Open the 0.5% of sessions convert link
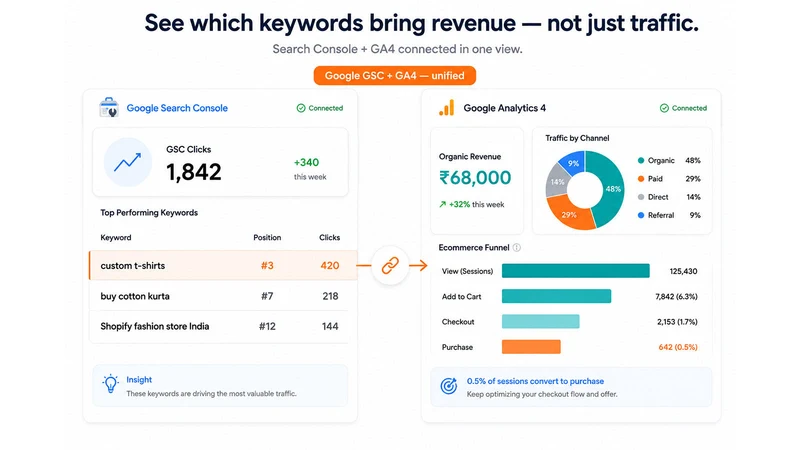800x450 pixels. click(x=535, y=381)
